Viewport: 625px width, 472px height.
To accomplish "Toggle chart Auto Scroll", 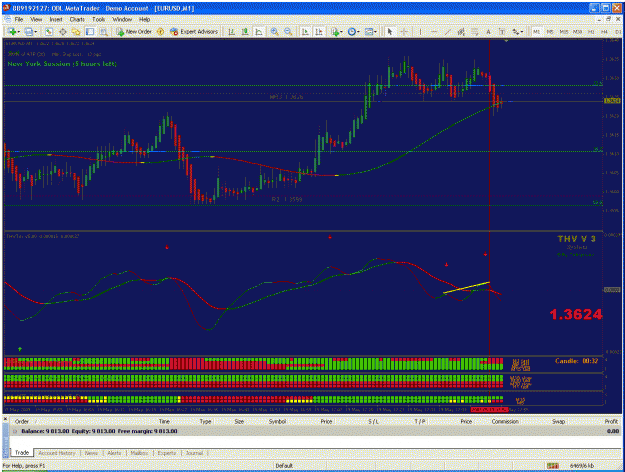I will (x=305, y=31).
